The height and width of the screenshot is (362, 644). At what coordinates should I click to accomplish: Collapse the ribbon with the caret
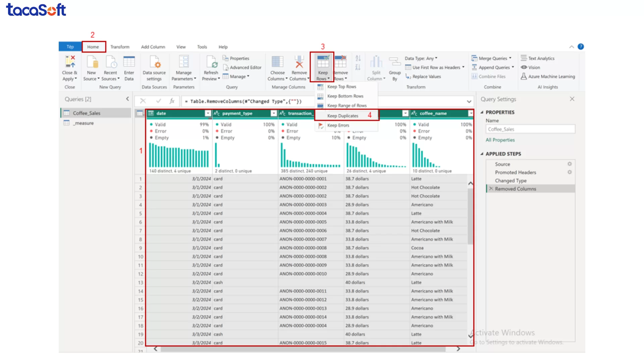point(572,47)
